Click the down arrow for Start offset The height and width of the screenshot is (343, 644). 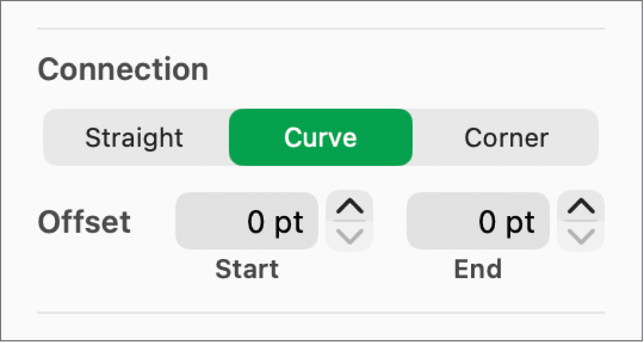coord(349,236)
